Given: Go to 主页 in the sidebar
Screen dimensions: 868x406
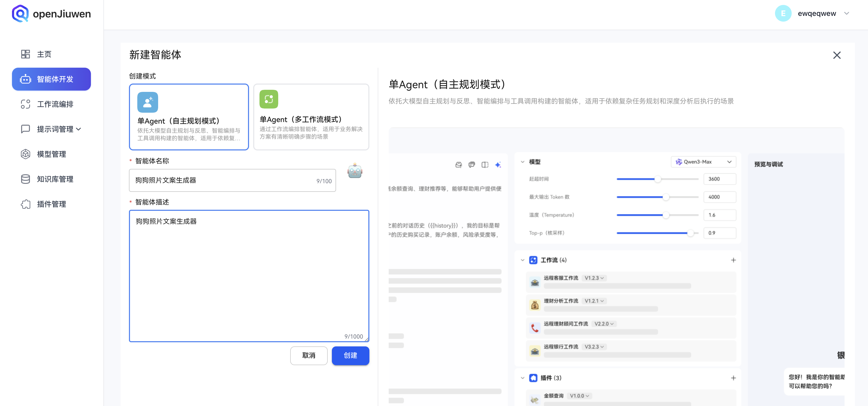Looking at the screenshot, I should (44, 54).
